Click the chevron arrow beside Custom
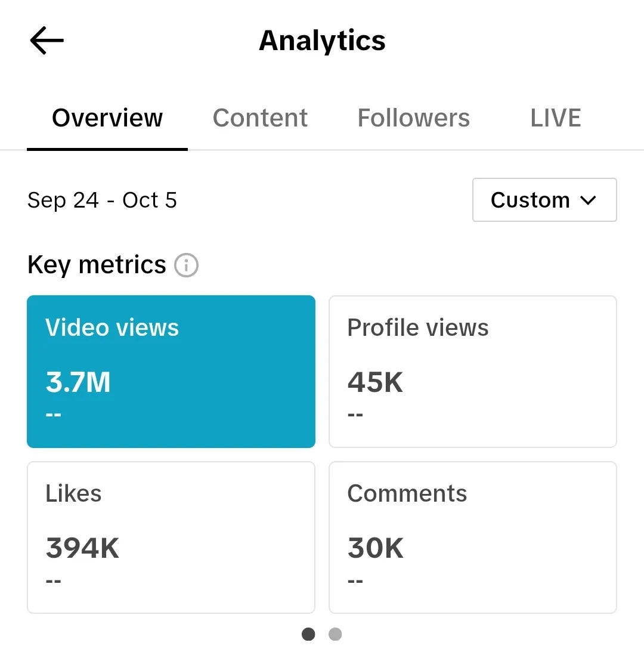This screenshot has height=655, width=644. (x=588, y=200)
